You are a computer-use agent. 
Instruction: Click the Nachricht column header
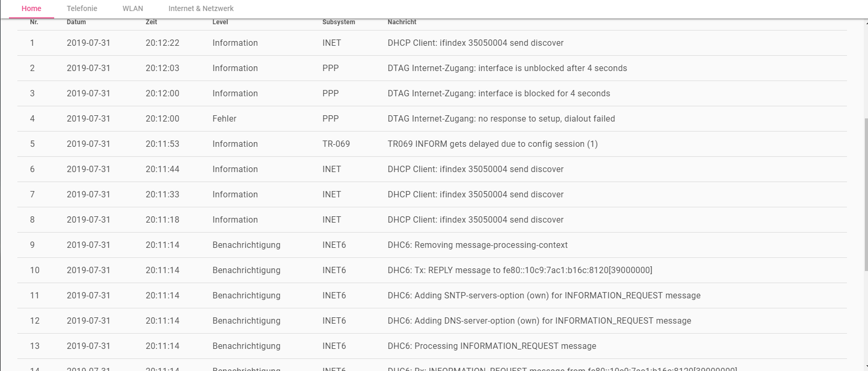pos(402,22)
